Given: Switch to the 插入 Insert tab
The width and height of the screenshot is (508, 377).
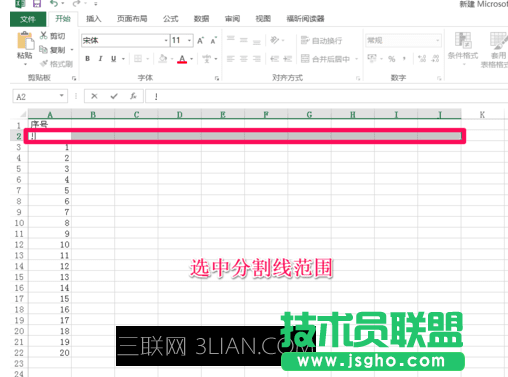Looking at the screenshot, I should [x=93, y=19].
